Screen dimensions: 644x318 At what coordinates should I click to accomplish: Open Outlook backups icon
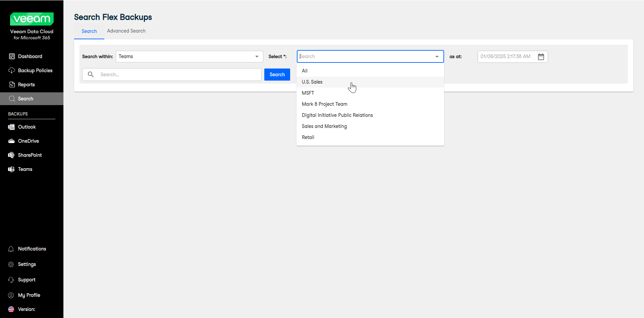tap(11, 127)
